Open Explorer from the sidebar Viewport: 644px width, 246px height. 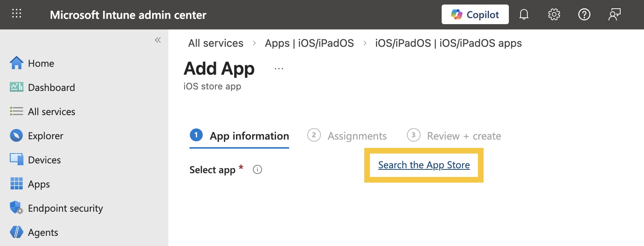[x=45, y=136]
